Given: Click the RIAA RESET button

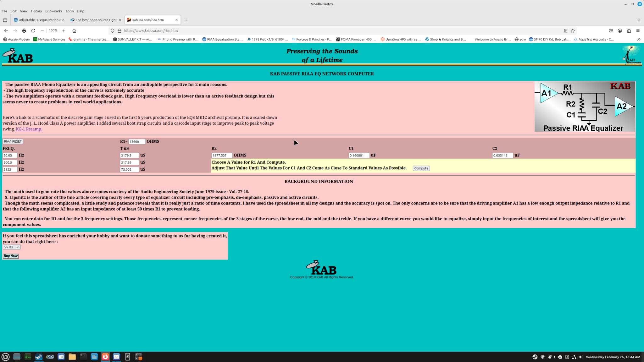Looking at the screenshot, I should 13,141.
